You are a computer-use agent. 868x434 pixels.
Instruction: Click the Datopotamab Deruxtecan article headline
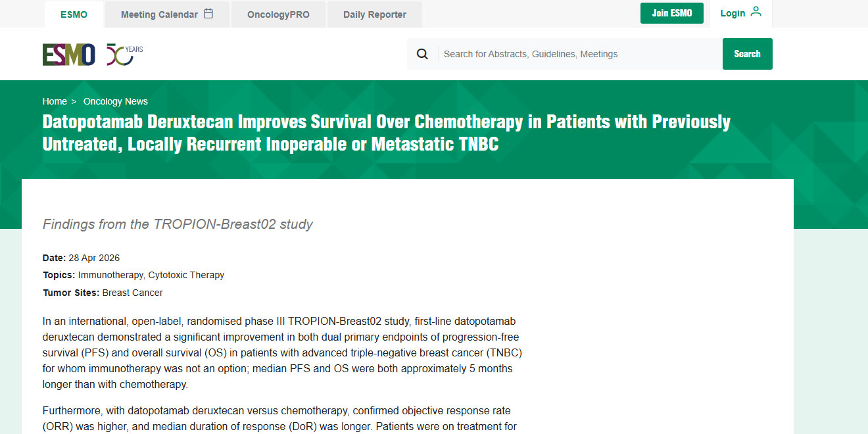tap(386, 133)
